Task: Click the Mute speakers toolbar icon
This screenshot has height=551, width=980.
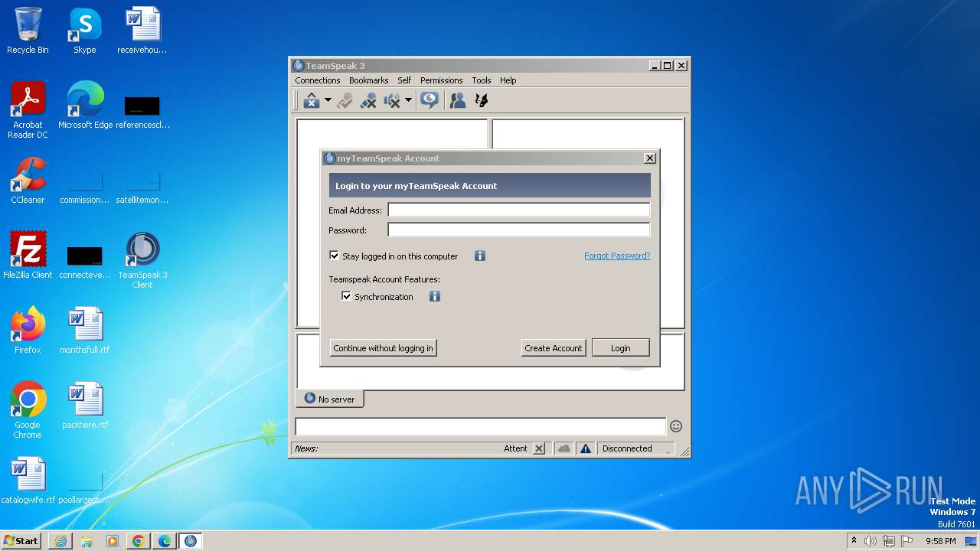Action: [x=392, y=100]
